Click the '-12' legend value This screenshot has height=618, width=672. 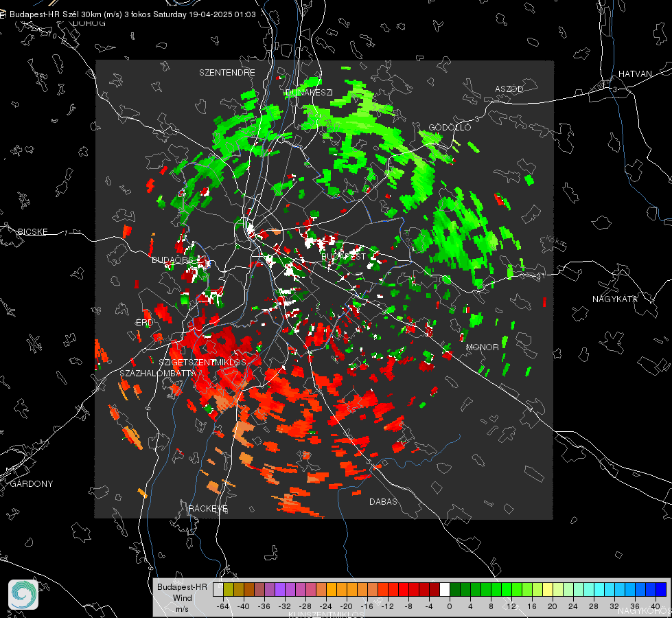(x=387, y=606)
